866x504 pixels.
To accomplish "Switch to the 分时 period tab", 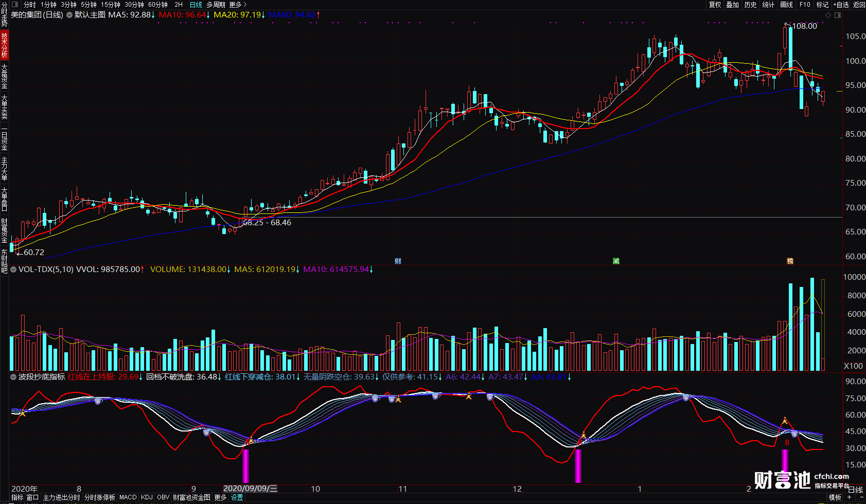I will tap(30, 5).
